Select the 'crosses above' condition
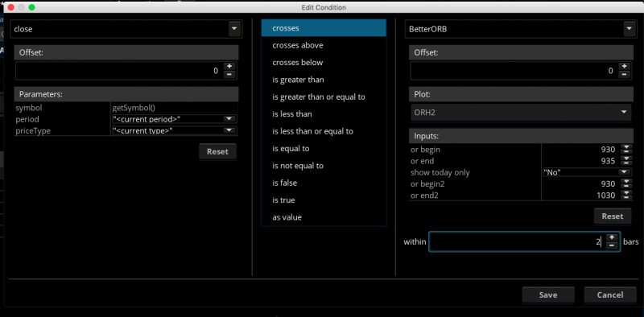This screenshot has height=317, width=644. [x=324, y=46]
